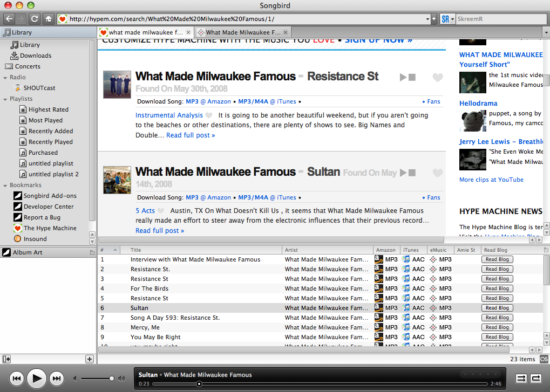Click the Album Art panel options icon

click(92, 252)
